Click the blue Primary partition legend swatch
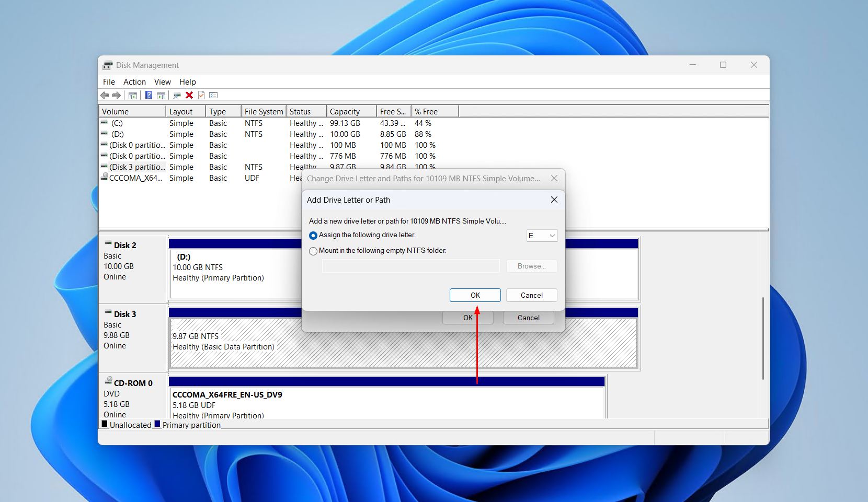868x502 pixels. (157, 424)
